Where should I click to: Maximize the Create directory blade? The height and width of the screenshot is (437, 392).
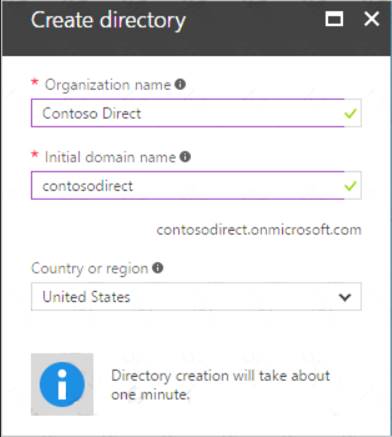(334, 19)
